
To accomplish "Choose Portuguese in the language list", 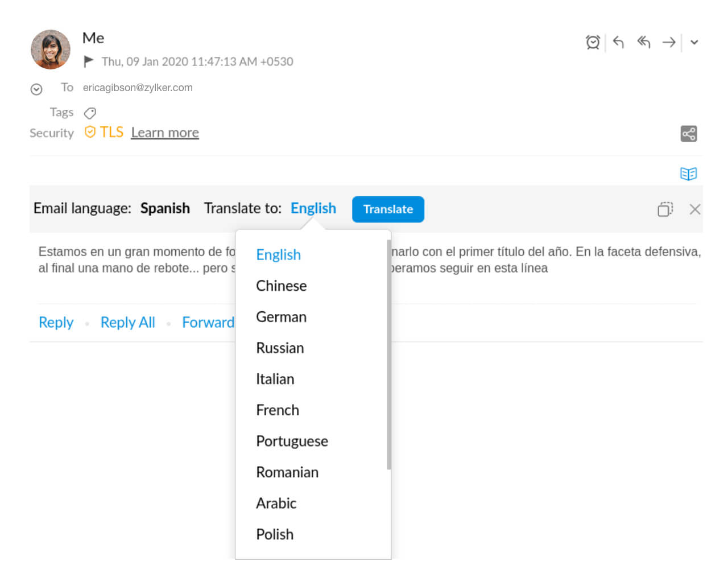I will [292, 441].
